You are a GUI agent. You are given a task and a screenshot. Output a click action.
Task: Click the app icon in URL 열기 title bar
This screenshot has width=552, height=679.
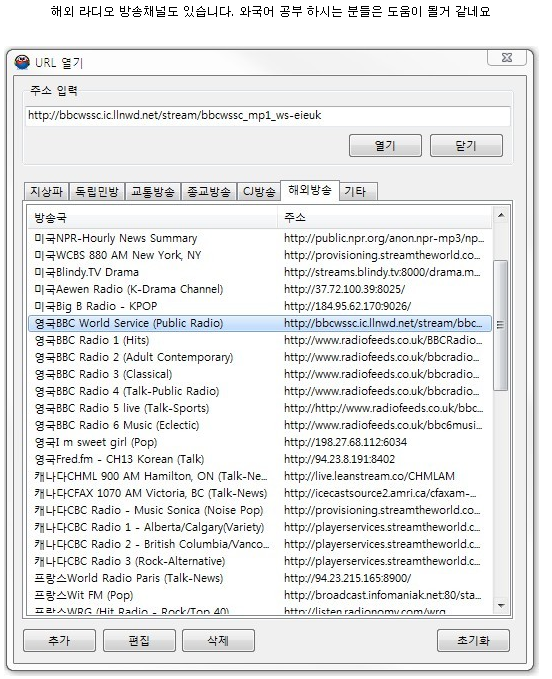22,62
